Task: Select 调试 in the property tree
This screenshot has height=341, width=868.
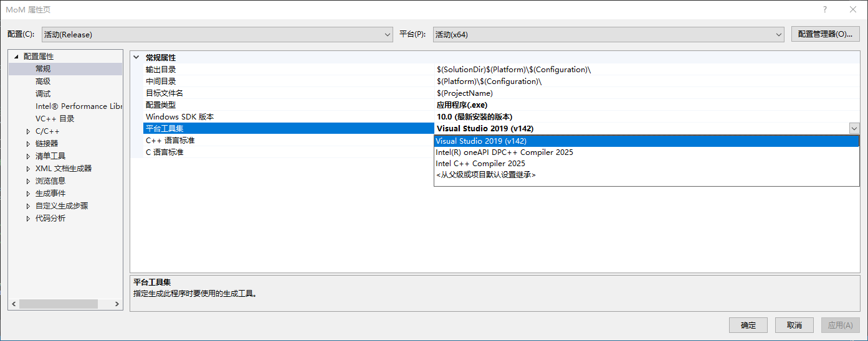Action: point(43,94)
